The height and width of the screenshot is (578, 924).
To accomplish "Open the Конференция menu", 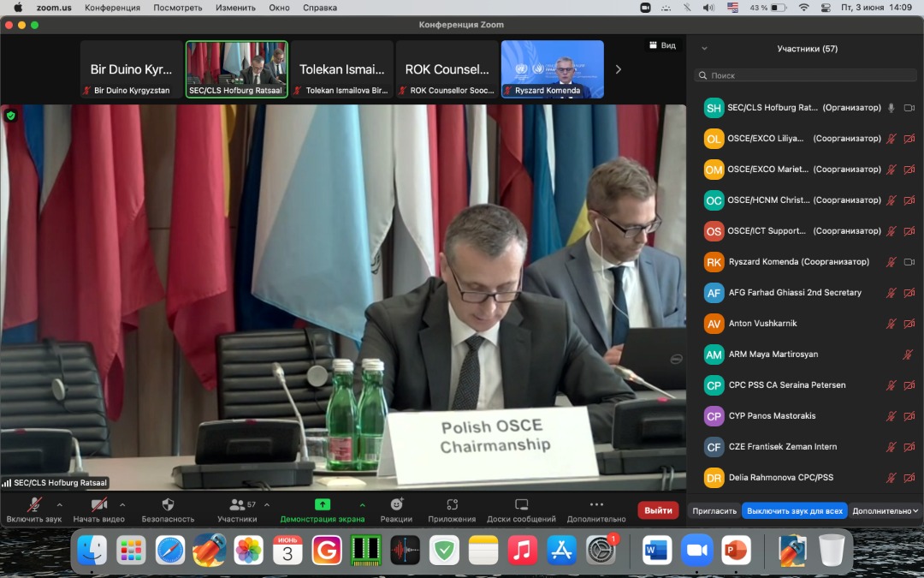I will [x=113, y=8].
